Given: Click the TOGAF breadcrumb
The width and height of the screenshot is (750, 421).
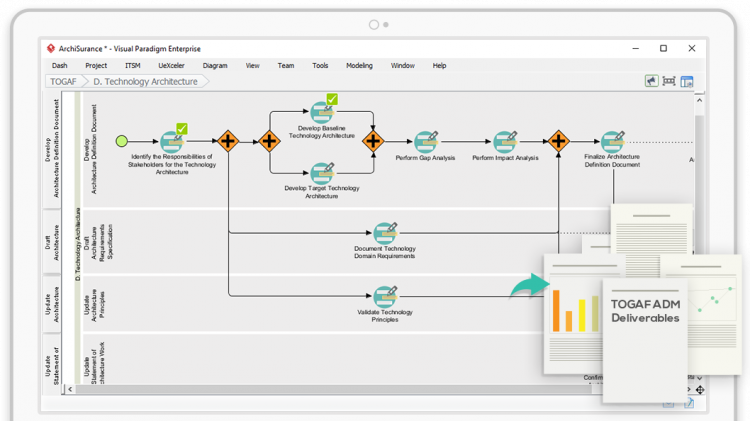Looking at the screenshot, I should [65, 81].
